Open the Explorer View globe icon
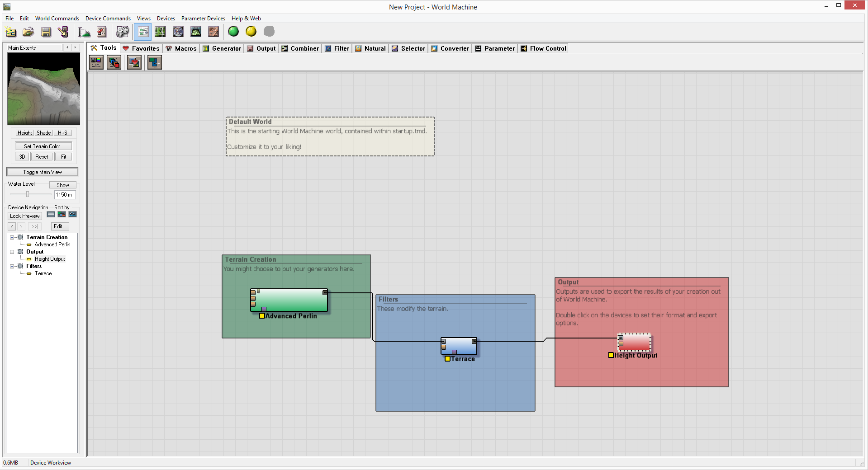 [178, 32]
